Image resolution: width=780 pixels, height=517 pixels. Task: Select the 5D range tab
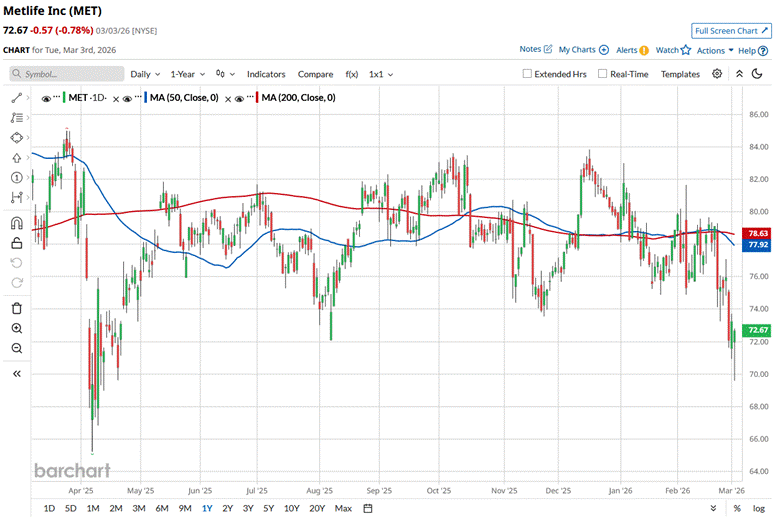coord(71,508)
